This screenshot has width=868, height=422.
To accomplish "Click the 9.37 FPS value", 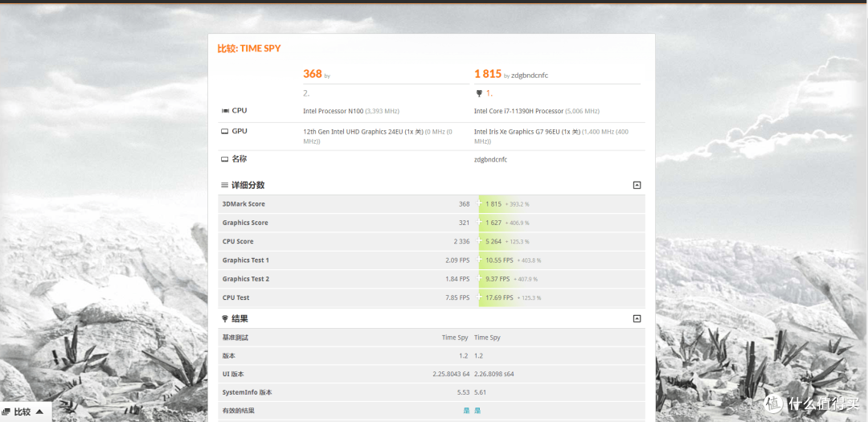I will coord(497,279).
